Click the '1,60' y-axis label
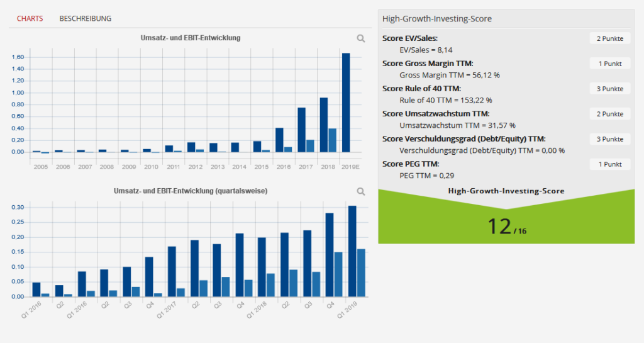Image resolution: width=644 pixels, height=343 pixels. click(18, 57)
